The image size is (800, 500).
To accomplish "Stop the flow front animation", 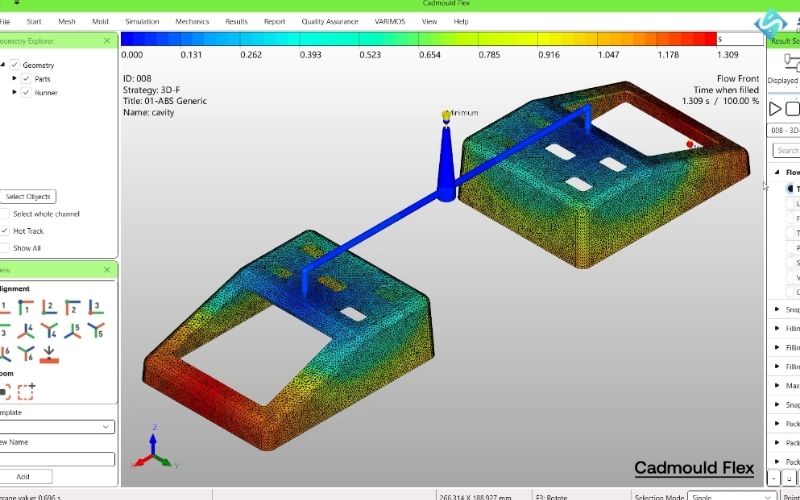I will click(792, 109).
